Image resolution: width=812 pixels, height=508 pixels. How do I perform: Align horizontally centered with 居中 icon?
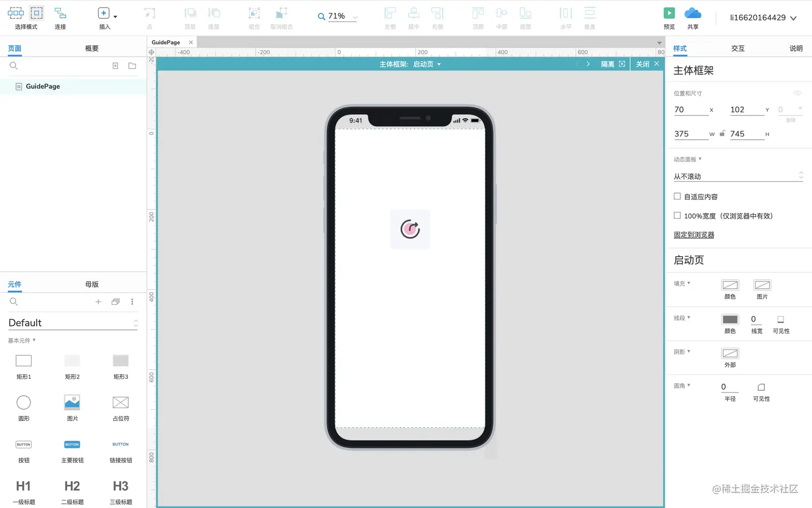click(x=414, y=13)
